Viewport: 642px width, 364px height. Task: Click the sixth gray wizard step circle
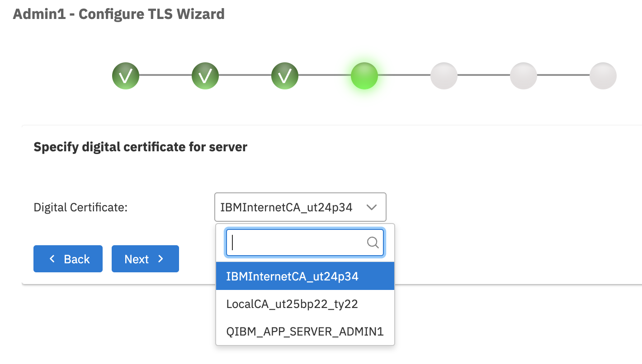pos(524,76)
